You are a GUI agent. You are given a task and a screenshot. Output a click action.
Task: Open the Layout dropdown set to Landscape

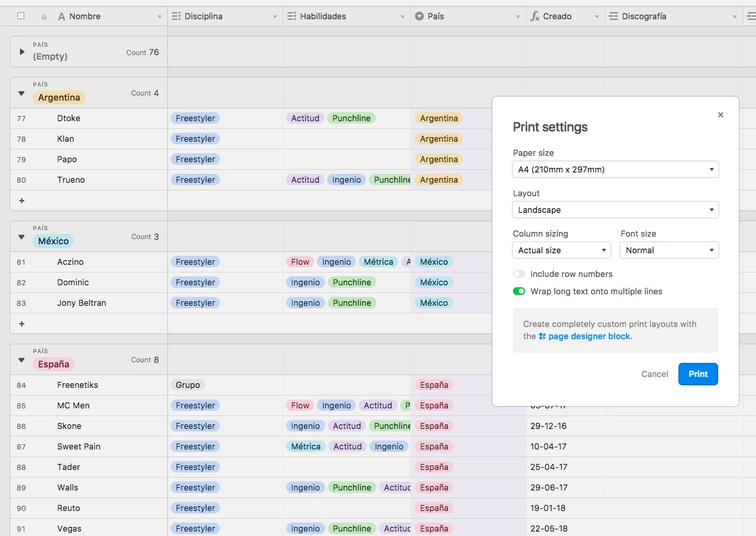tap(615, 210)
